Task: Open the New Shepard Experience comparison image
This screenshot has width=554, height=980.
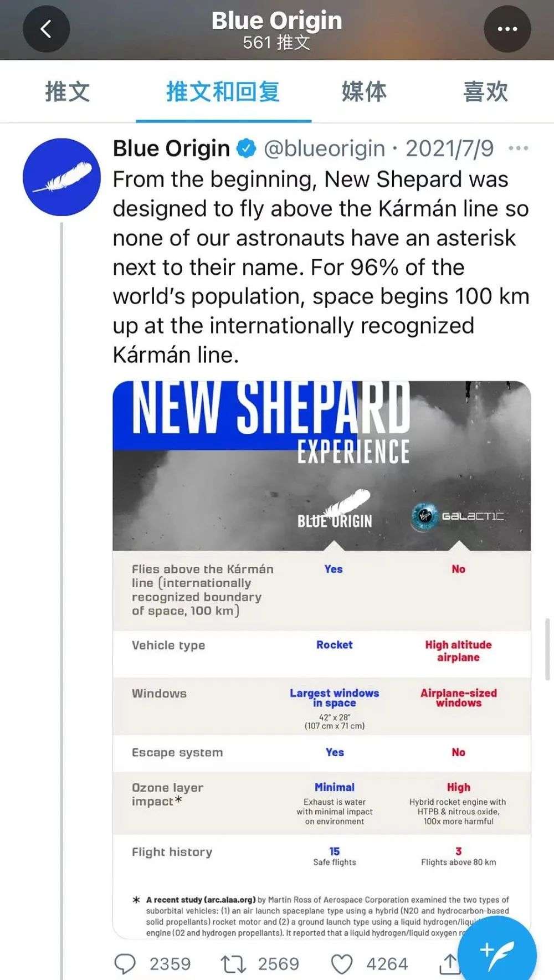Action: pyautogui.click(x=321, y=659)
